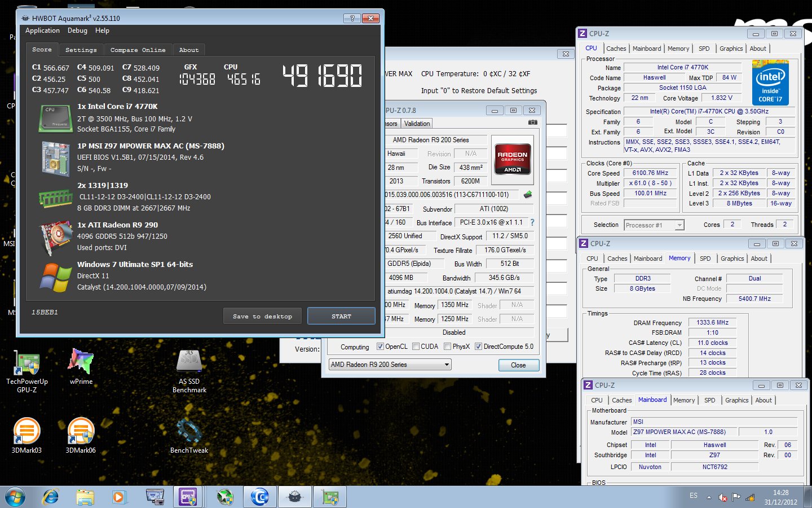Open CPU tab in bottom CPU-Z window

click(597, 400)
